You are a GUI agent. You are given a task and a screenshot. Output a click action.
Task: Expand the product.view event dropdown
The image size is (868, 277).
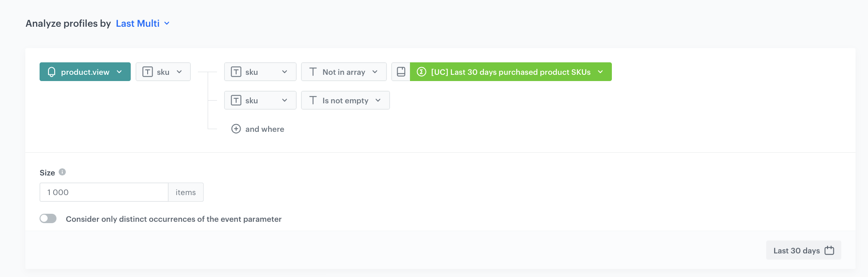pos(85,72)
